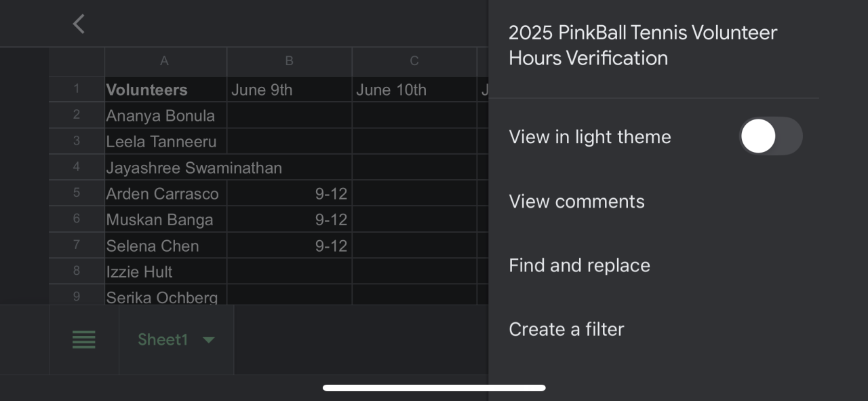
Task: Select the June 9th cell
Action: tap(289, 90)
